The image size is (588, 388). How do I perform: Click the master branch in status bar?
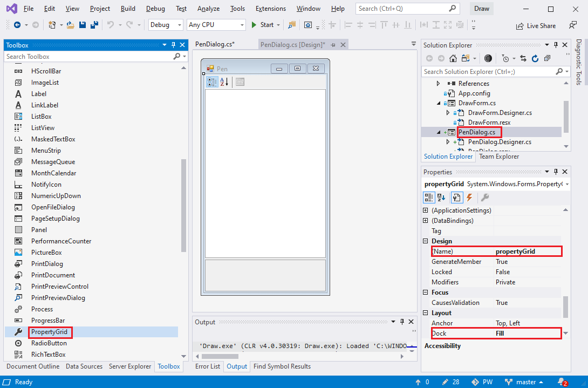(x=524, y=382)
